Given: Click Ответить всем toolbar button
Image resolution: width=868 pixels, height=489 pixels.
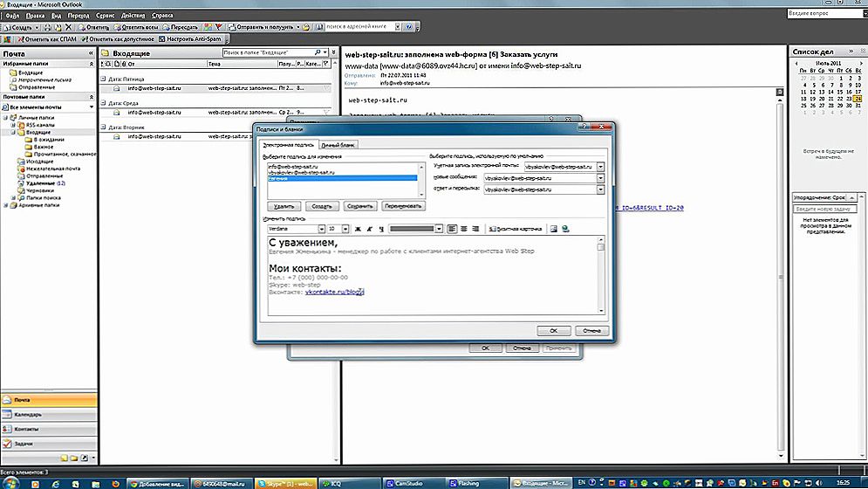Looking at the screenshot, I should pos(136,27).
